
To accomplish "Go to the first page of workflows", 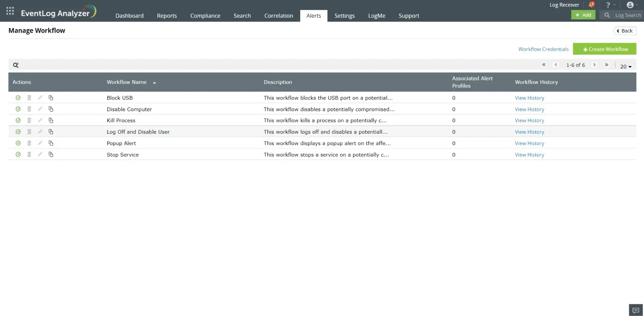I will (x=544, y=65).
